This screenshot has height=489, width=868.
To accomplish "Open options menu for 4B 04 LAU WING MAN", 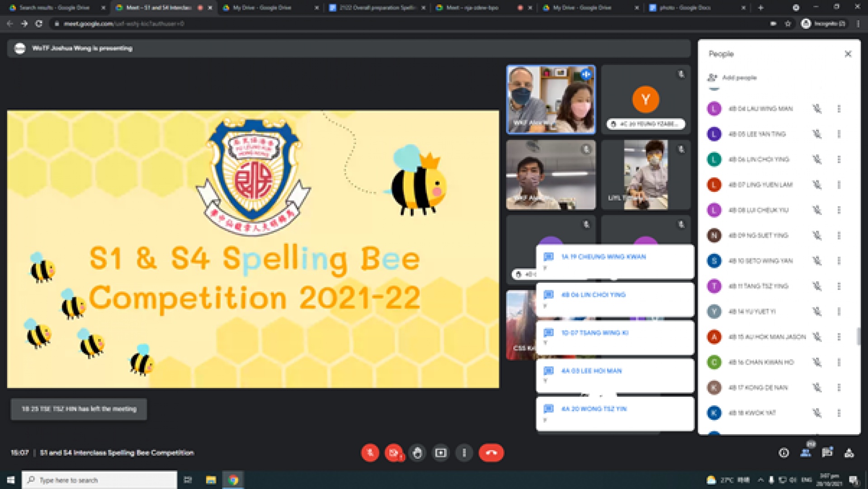I will coord(839,109).
